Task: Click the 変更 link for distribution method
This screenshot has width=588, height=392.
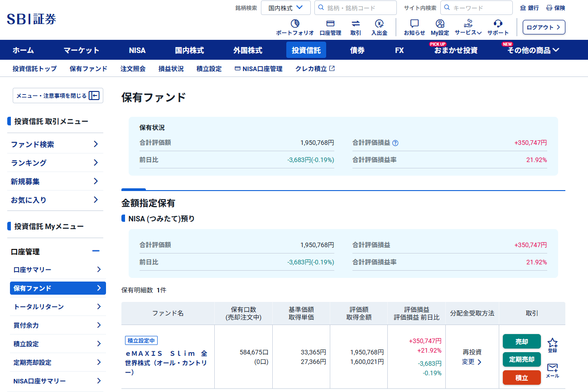Action: point(472,362)
